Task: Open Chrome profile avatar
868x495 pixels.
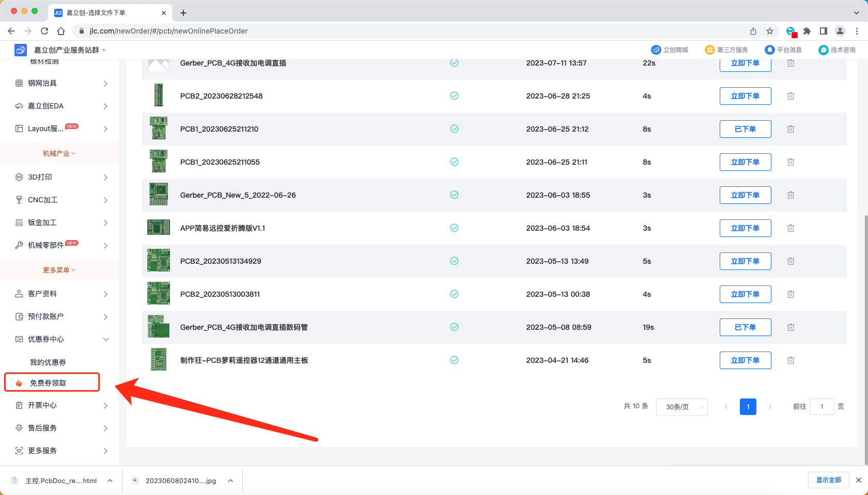Action: 840,31
